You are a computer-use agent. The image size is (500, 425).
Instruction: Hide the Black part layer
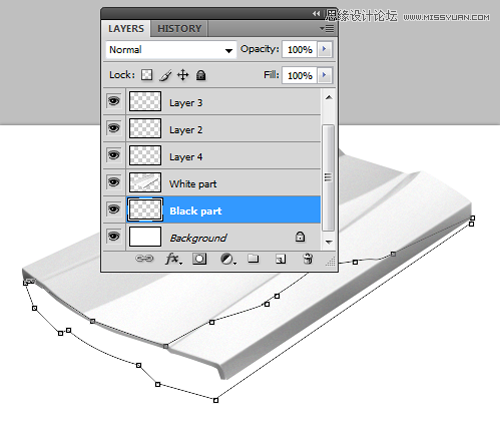coord(114,209)
